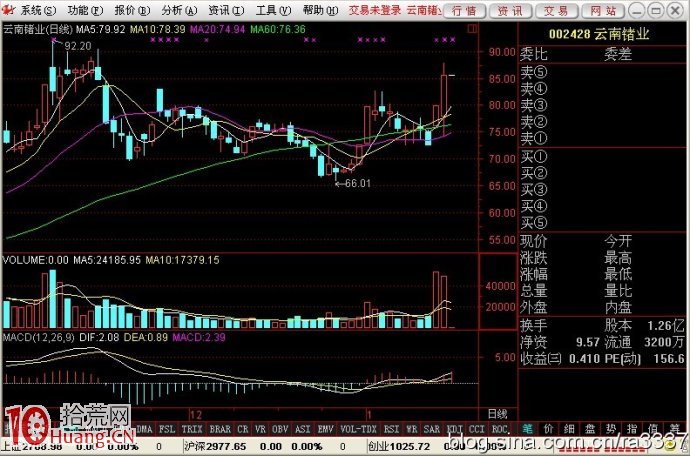Click the 买① order book row
This screenshot has height=456, width=690.
603,156
